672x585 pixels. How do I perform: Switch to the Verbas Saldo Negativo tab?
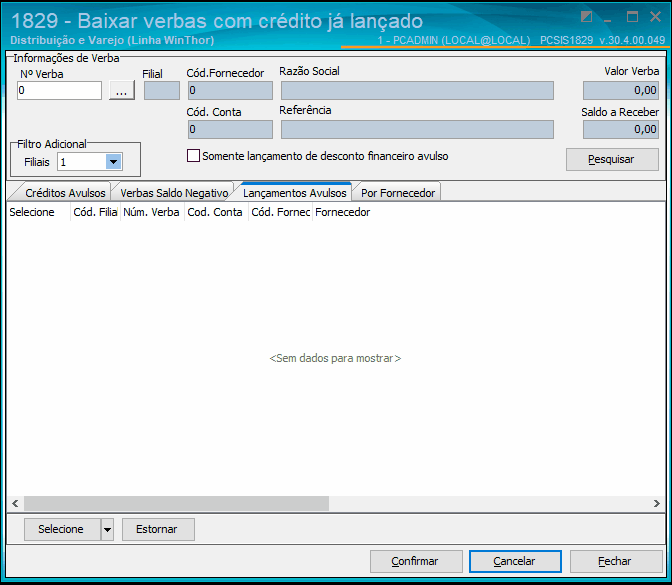click(x=174, y=193)
